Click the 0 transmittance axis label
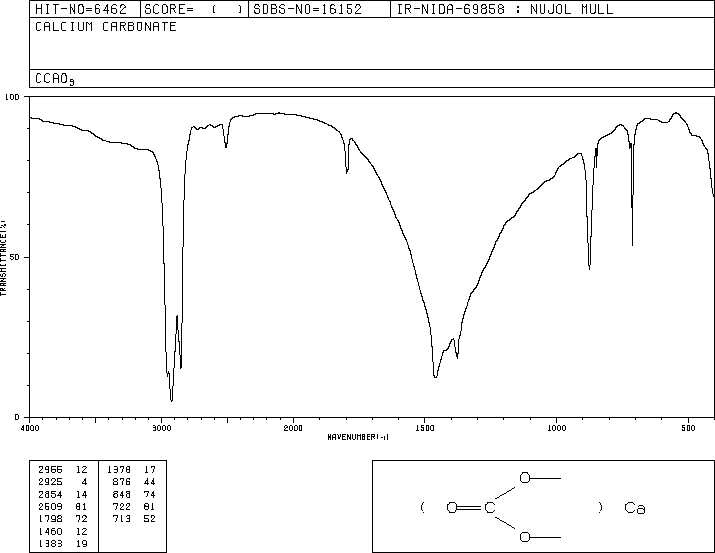The image size is (715, 553). (x=17, y=417)
